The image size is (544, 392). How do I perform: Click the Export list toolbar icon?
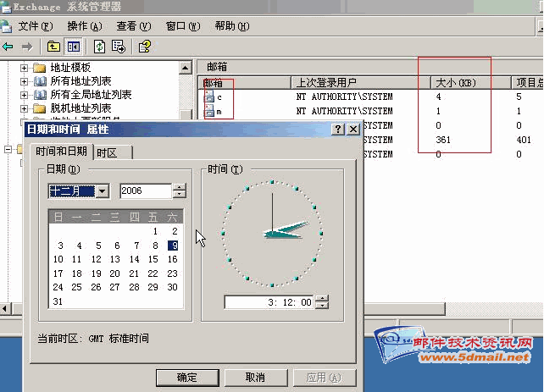119,47
